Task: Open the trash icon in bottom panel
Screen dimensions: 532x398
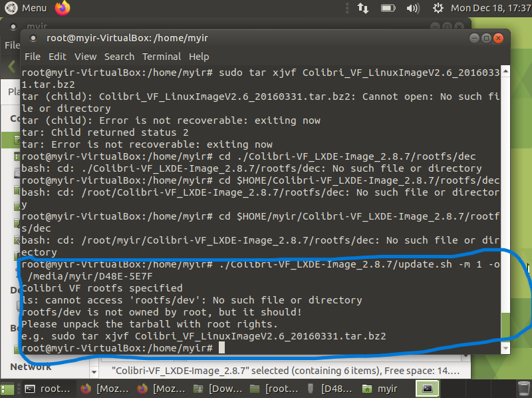Action: [x=523, y=388]
